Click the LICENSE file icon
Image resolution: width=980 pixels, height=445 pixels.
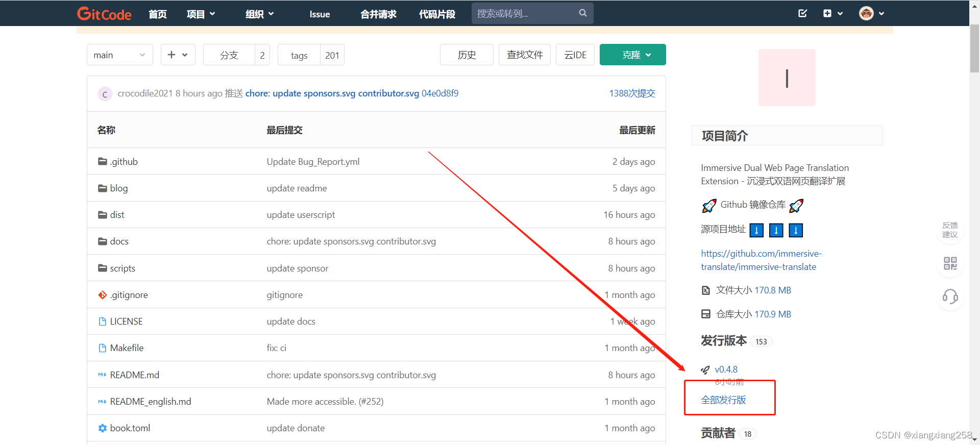(x=103, y=322)
